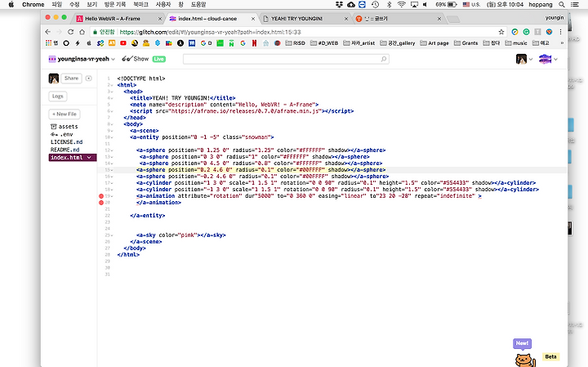Click the a-sky color="pink" code line

(x=180, y=235)
